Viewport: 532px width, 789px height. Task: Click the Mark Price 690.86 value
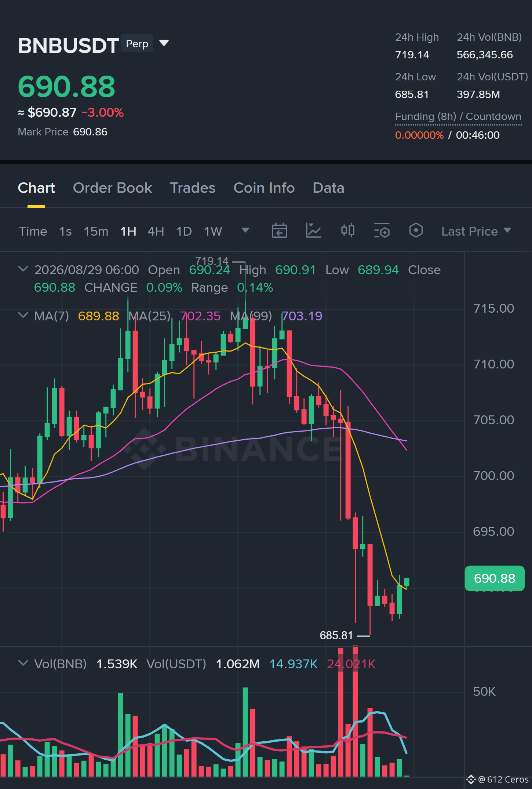point(90,132)
